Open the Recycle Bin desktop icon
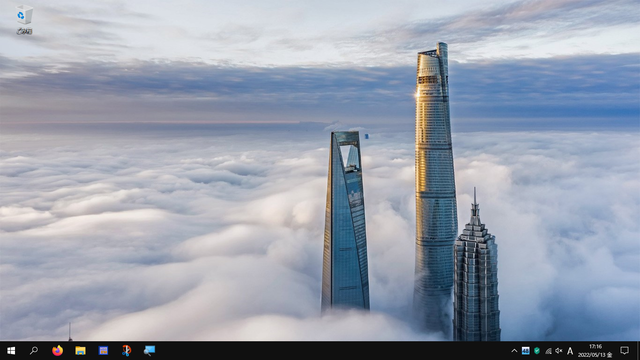 point(24,20)
